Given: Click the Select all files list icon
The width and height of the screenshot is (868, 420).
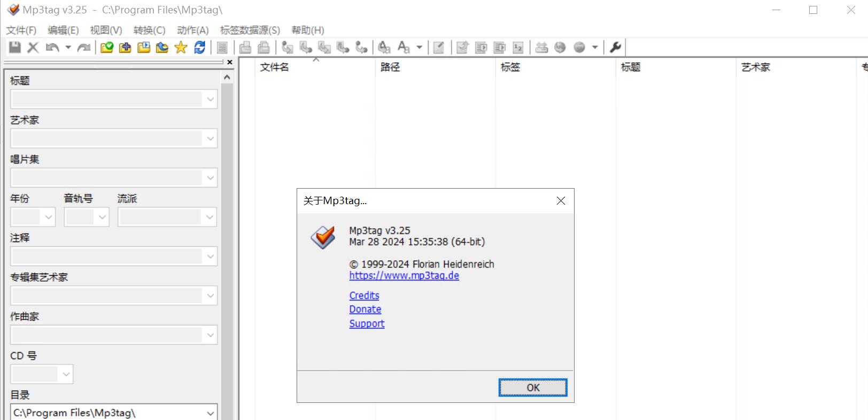Looking at the screenshot, I should pos(222,48).
